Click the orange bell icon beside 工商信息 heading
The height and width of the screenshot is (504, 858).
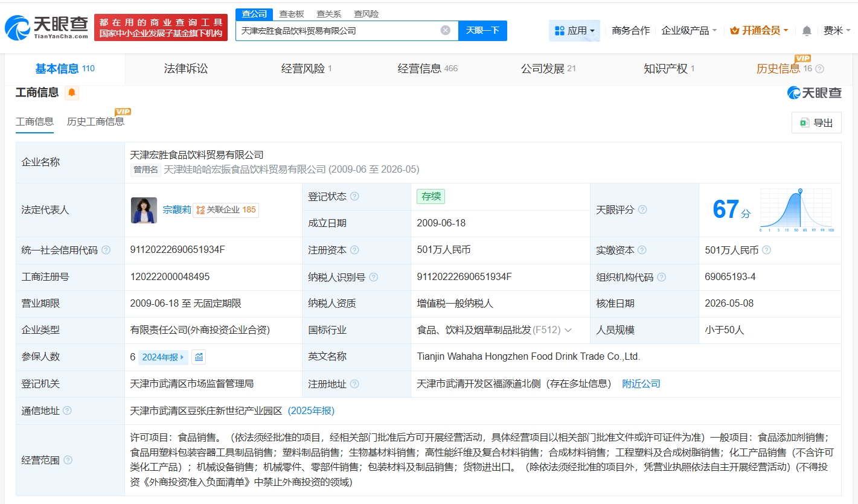(72, 92)
